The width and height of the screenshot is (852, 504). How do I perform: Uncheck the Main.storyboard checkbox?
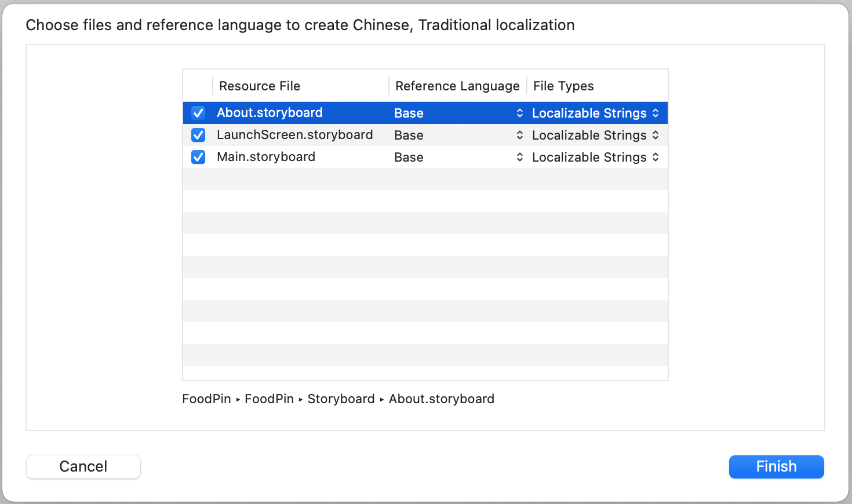click(x=198, y=156)
